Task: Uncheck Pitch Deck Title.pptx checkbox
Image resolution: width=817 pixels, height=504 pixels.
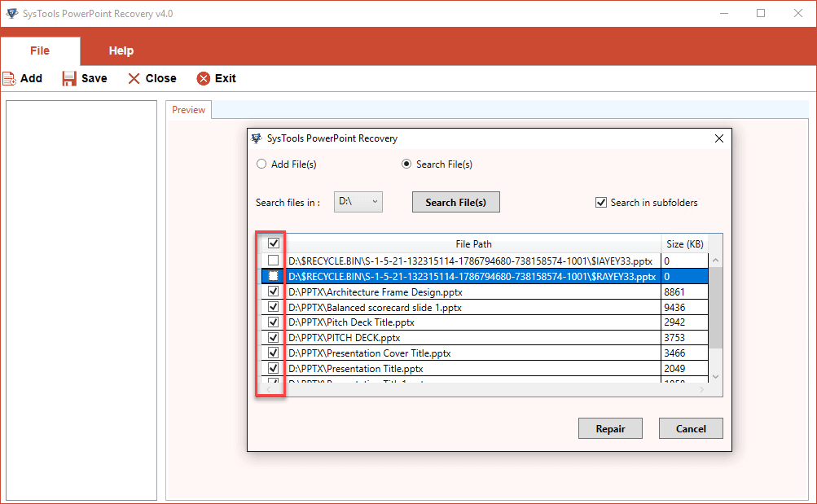Action: pyautogui.click(x=274, y=322)
